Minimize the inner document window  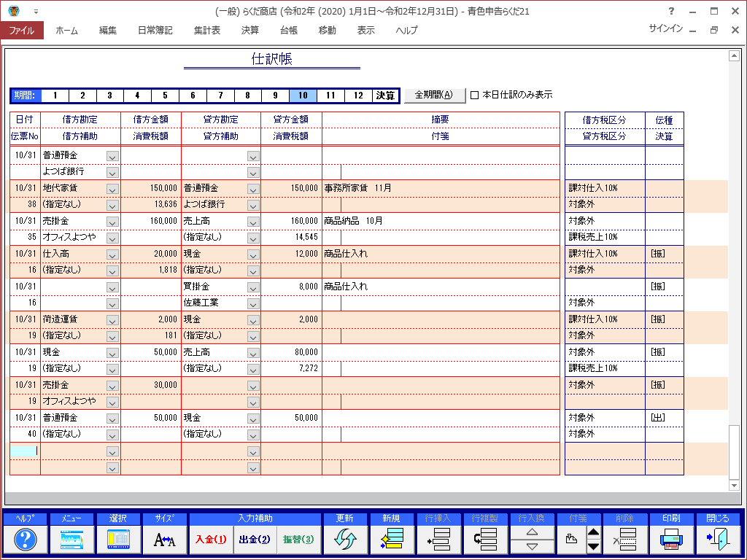coord(693,30)
